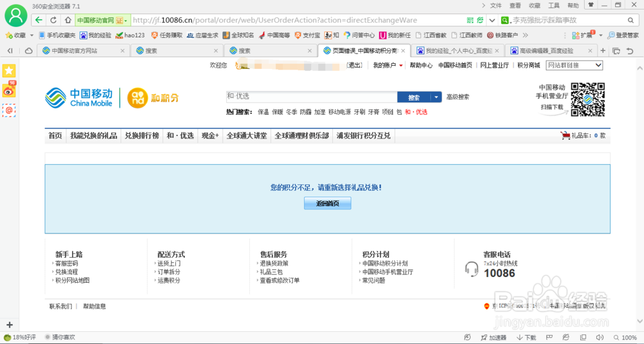The image size is (644, 344).
Task: Open the 工具 menu
Action: (554, 5)
